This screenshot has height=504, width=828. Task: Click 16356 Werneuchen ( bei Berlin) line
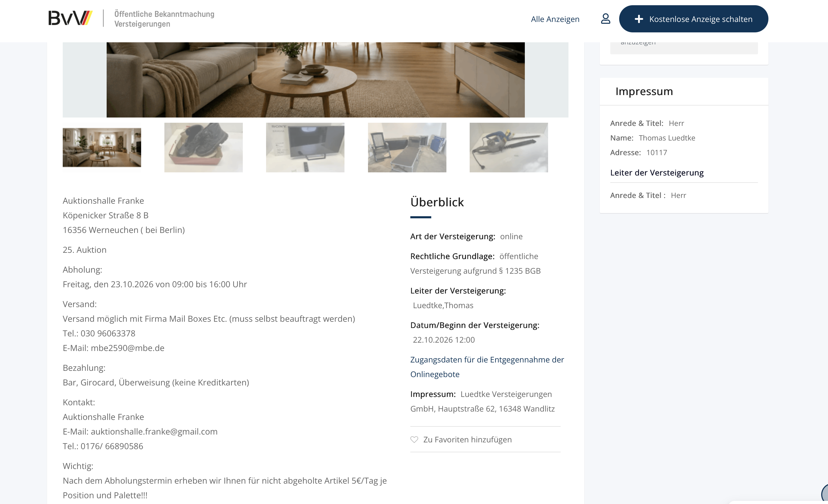click(x=124, y=230)
